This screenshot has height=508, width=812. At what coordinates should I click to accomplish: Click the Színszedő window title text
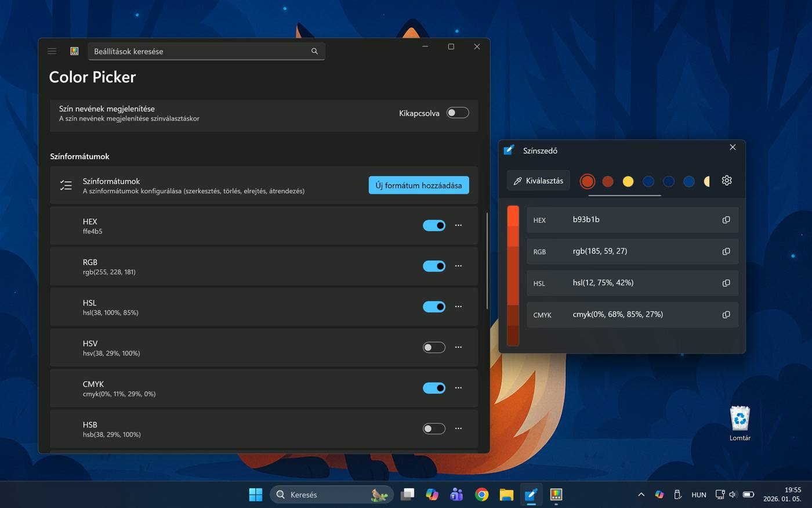coord(540,150)
